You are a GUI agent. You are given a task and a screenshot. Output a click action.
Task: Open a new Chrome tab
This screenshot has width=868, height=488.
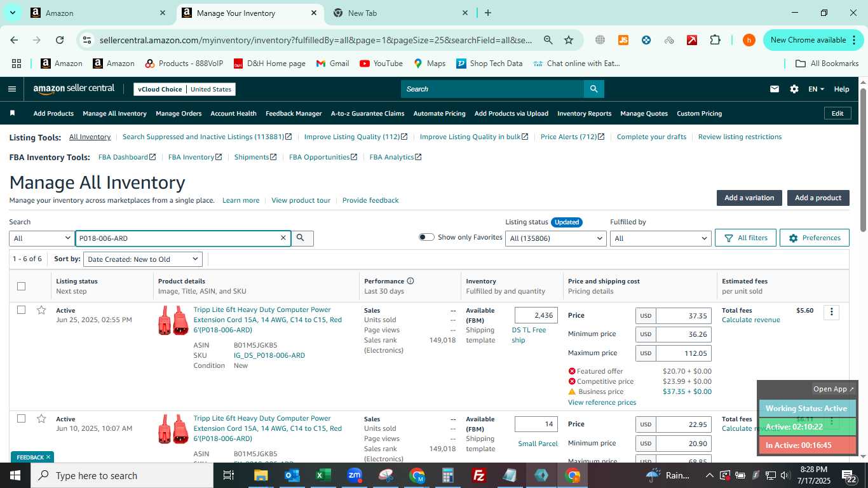488,13
